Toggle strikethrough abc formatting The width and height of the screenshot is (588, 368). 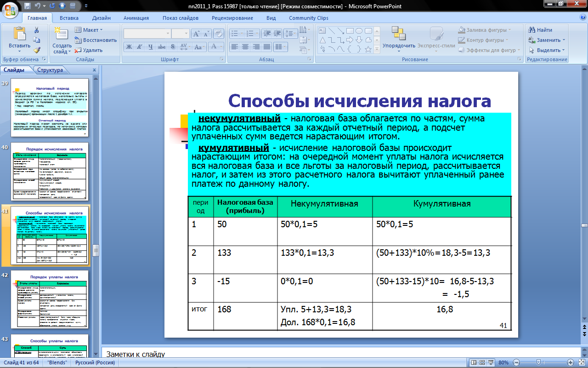click(x=161, y=47)
